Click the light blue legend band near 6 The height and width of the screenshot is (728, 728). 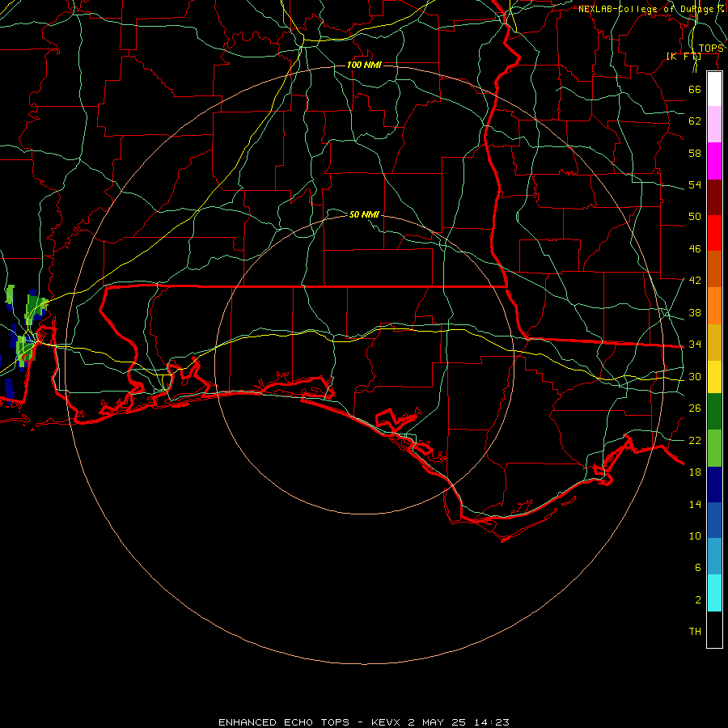point(714,557)
